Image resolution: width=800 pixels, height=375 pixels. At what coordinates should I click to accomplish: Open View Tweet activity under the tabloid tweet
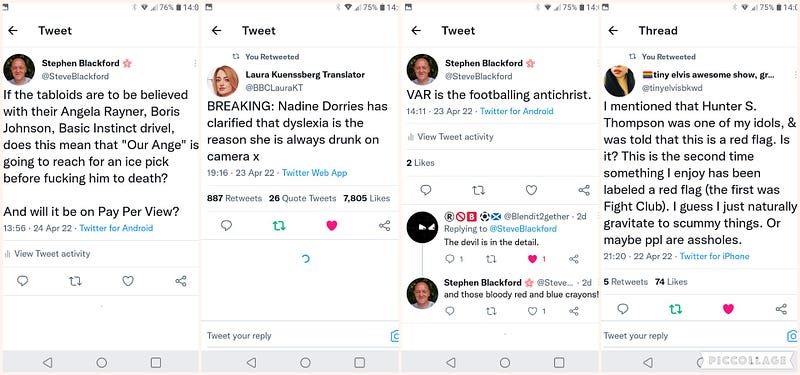pos(47,254)
